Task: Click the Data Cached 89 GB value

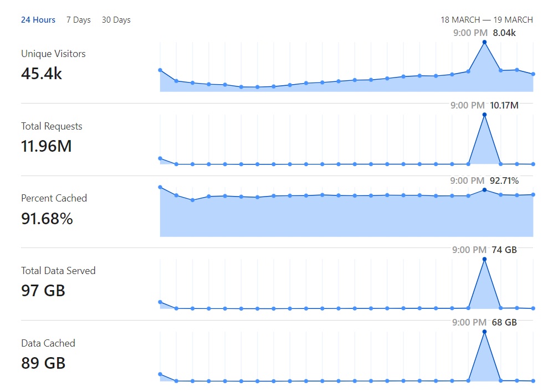Action: pos(43,363)
